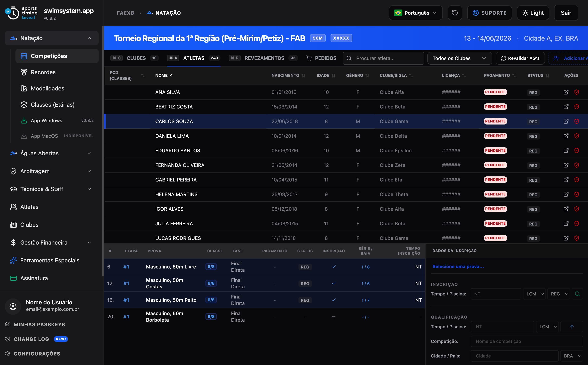The width and height of the screenshot is (588, 365).
Task: Sort athletes by Status column
Action: click(547, 76)
